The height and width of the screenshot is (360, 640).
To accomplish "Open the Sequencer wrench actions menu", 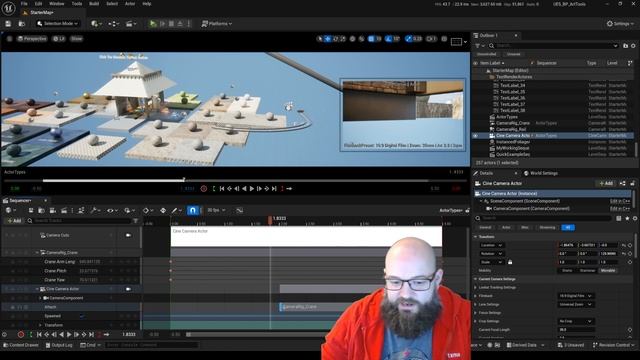I will pyautogui.click(x=95, y=210).
